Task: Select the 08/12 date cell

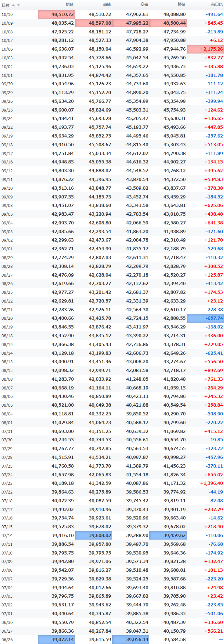Action: (7, 370)
